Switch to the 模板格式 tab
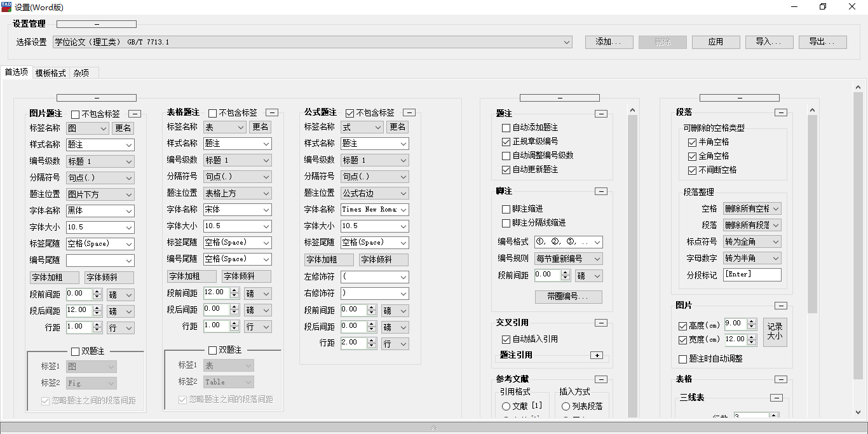This screenshot has height=434, width=868. 51,73
